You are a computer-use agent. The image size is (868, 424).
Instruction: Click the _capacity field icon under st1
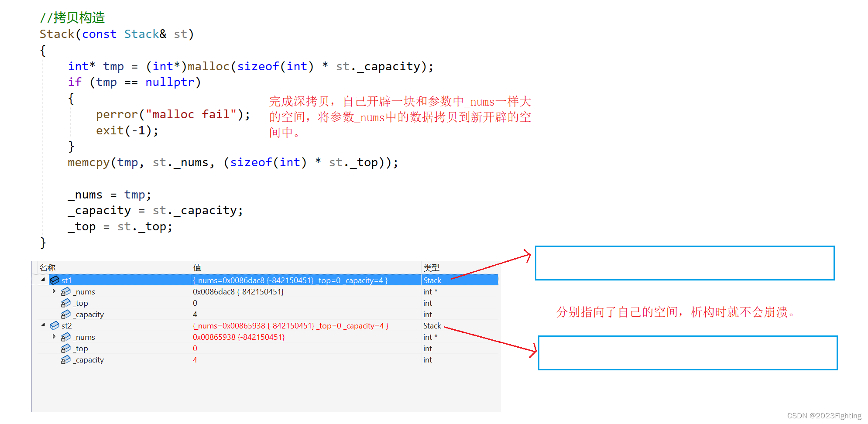point(66,314)
